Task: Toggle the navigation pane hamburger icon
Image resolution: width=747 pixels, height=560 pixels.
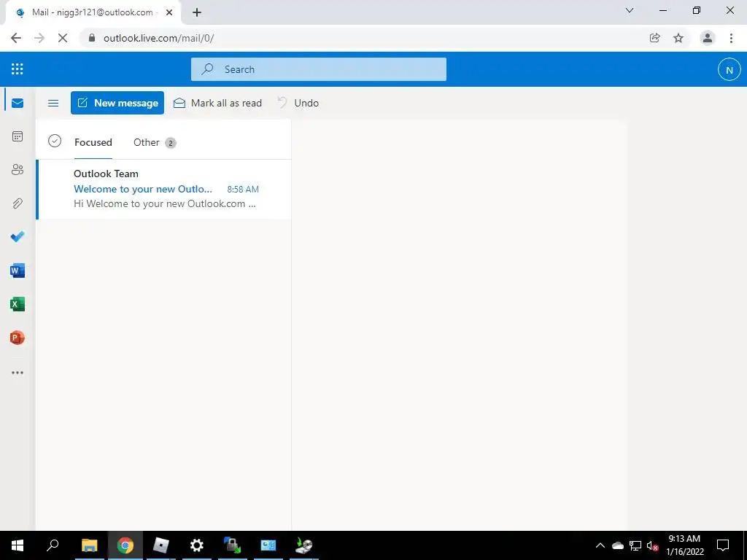Action: click(x=53, y=103)
